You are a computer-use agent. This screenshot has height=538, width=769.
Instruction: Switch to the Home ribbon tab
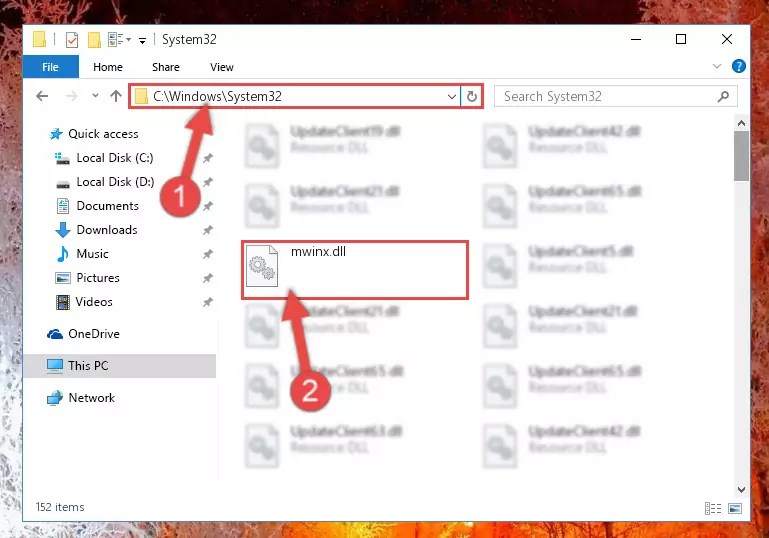(108, 67)
